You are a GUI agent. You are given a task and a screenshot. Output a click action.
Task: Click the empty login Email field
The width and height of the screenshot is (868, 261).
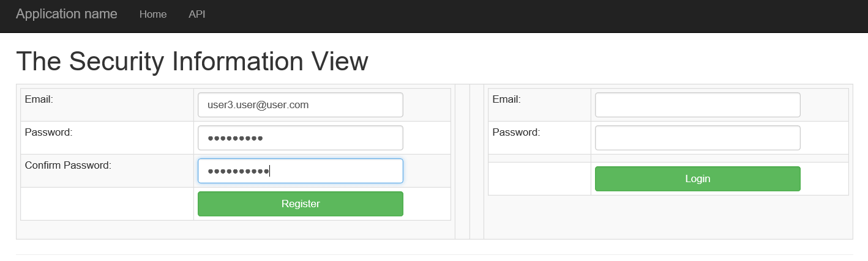pos(697,105)
